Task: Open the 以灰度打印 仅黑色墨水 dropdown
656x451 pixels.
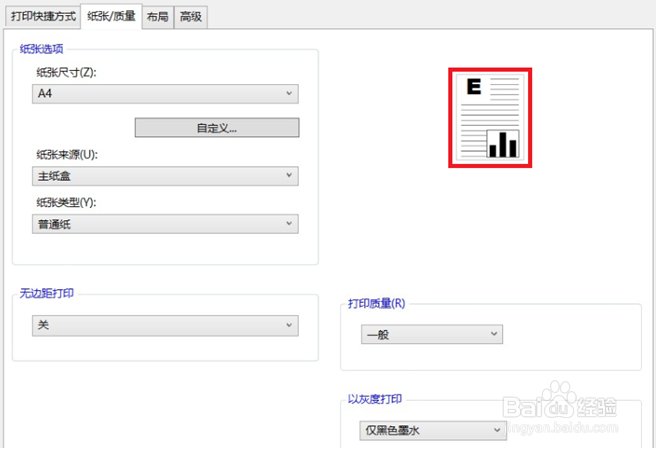Action: pos(433,430)
